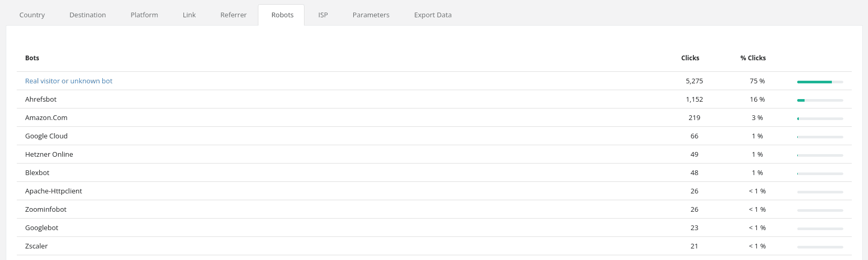Open the Destination tab
Image resolution: width=868 pixels, height=260 pixels.
[88, 15]
